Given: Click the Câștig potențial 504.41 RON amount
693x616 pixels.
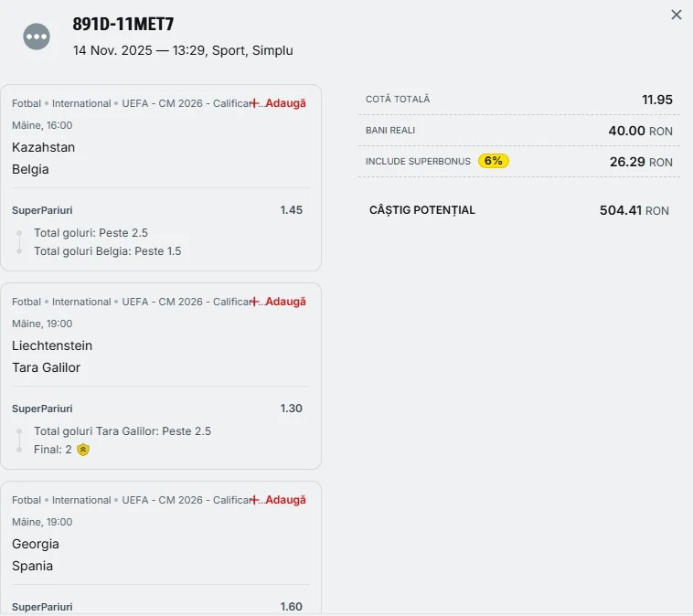Looking at the screenshot, I should pyautogui.click(x=634, y=210).
